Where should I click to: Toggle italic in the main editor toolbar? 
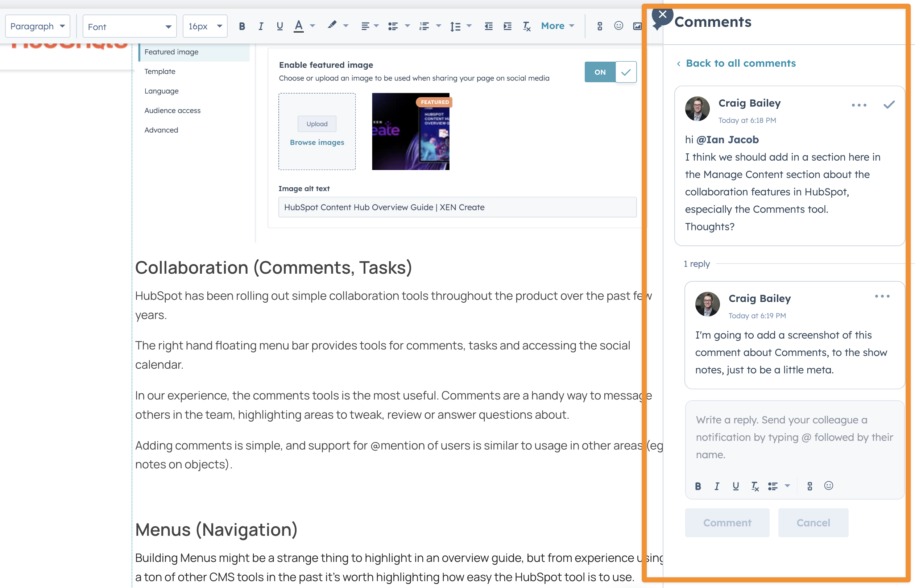pos(261,26)
